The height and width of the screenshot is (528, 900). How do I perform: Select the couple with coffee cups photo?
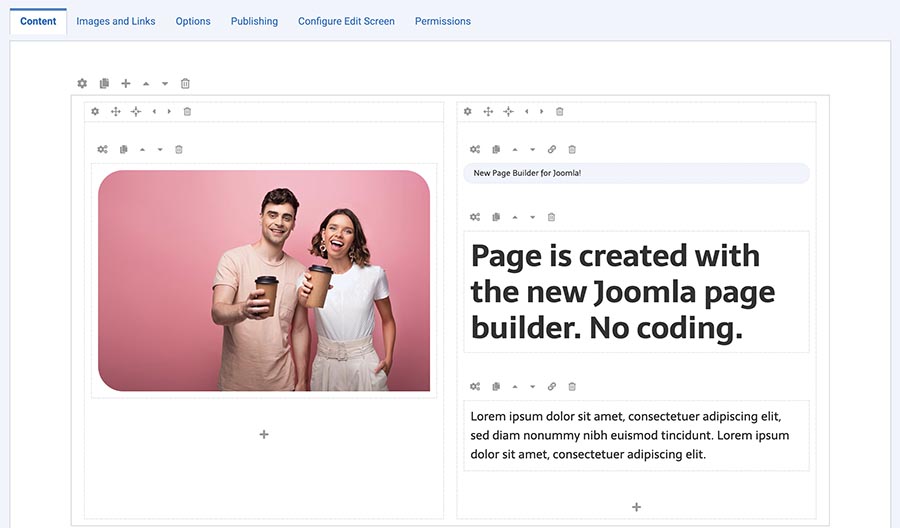(264, 281)
